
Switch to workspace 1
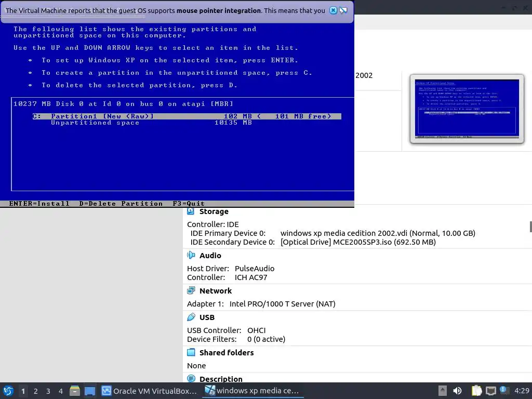click(x=23, y=391)
